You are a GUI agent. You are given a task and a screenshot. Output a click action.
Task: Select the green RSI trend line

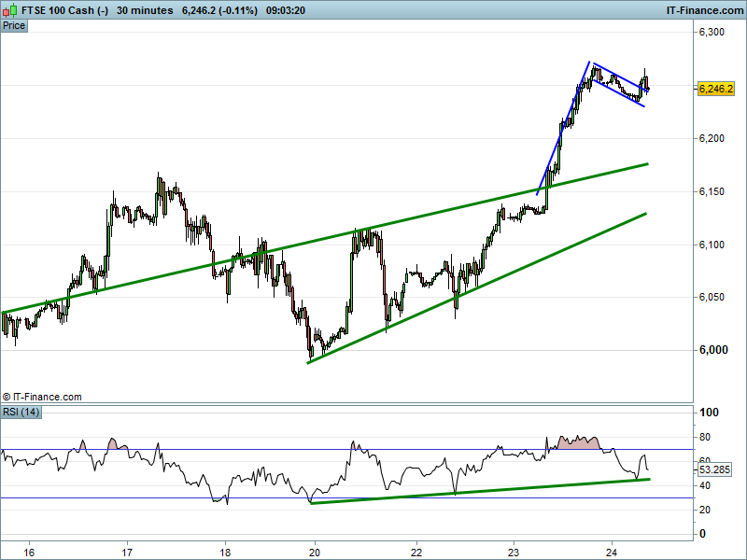[467, 491]
